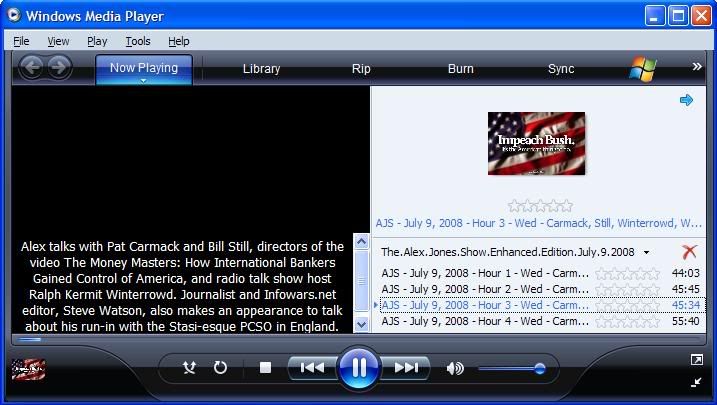Rate the current track using top stars
The image size is (717, 405).
(540, 206)
